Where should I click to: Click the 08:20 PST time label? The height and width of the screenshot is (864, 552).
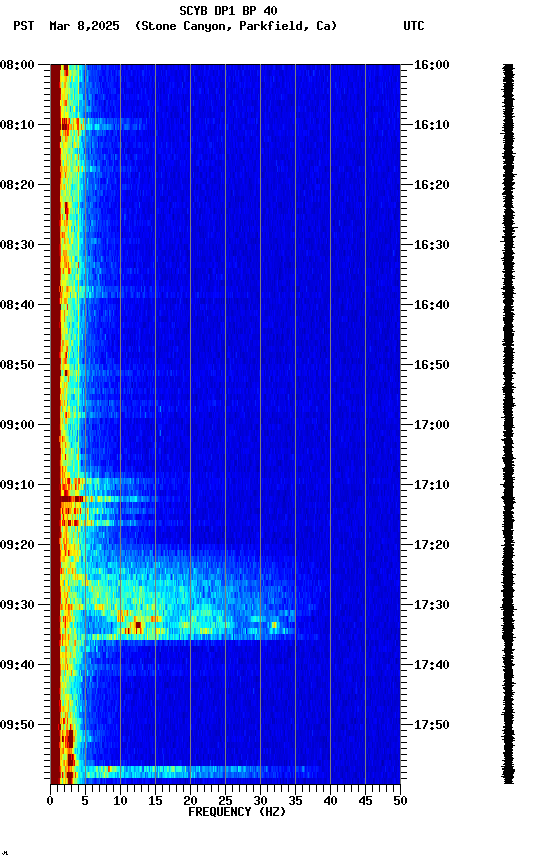click(17, 185)
